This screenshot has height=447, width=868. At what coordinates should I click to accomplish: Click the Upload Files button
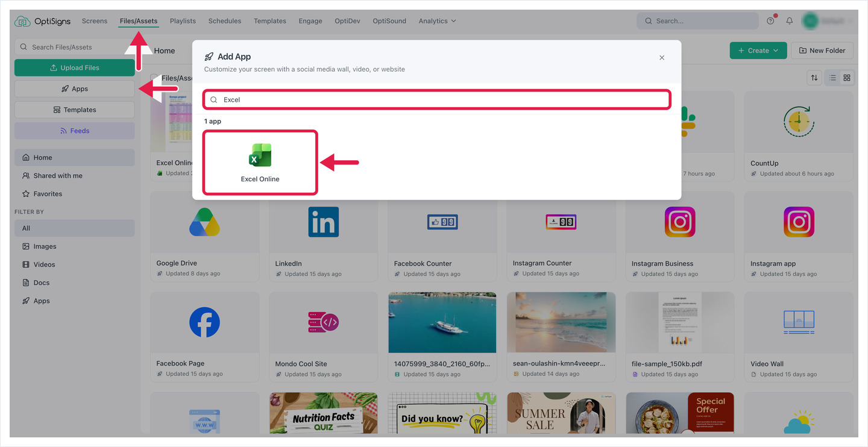click(75, 68)
